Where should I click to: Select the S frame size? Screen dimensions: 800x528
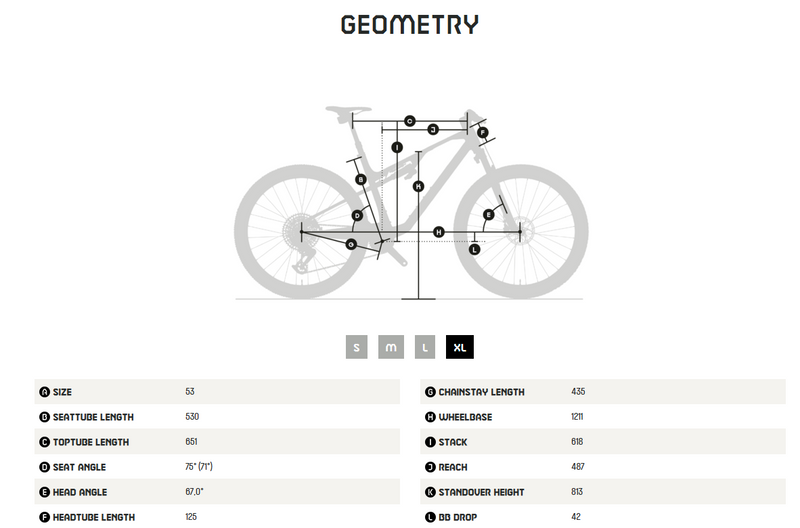click(357, 347)
